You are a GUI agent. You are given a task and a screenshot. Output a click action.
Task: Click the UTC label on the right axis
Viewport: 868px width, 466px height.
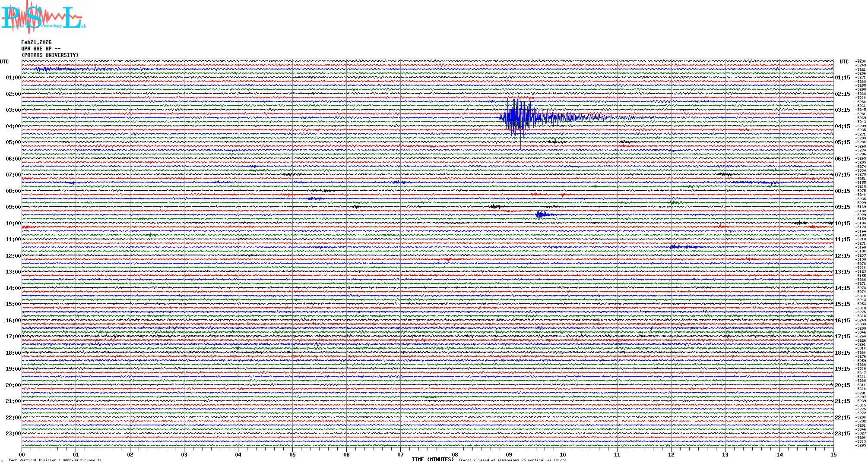(844, 62)
